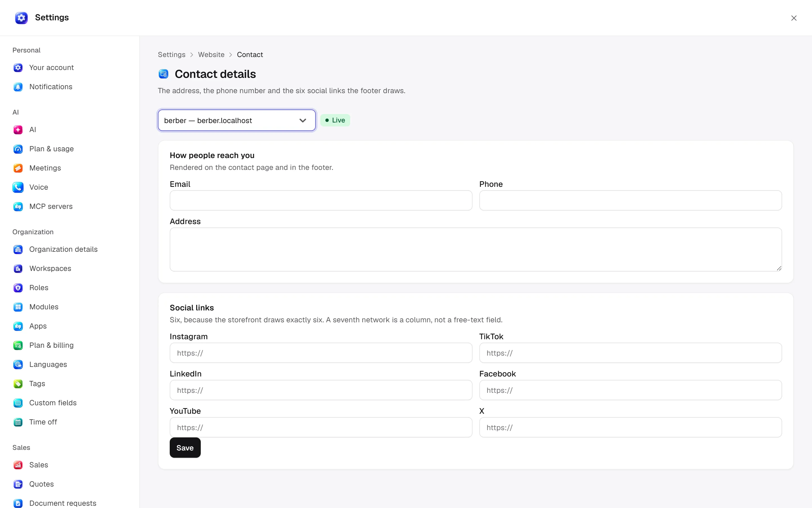The image size is (812, 508).
Task: Open the berber.localhost site dropdown
Action: coord(237,120)
